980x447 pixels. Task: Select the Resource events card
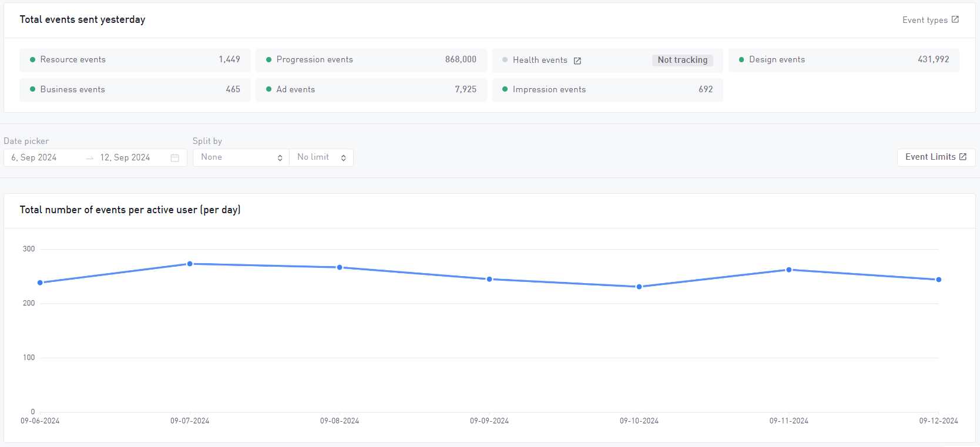point(135,60)
